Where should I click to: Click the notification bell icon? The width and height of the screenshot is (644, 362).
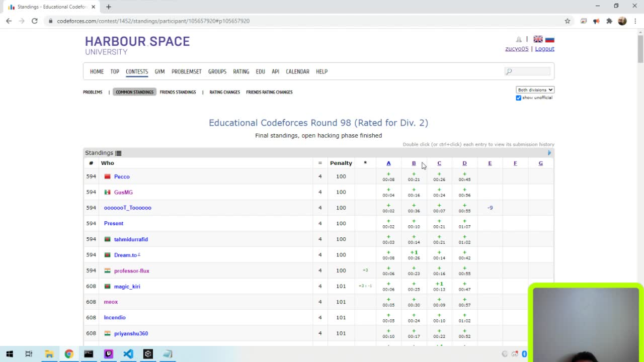click(x=519, y=39)
